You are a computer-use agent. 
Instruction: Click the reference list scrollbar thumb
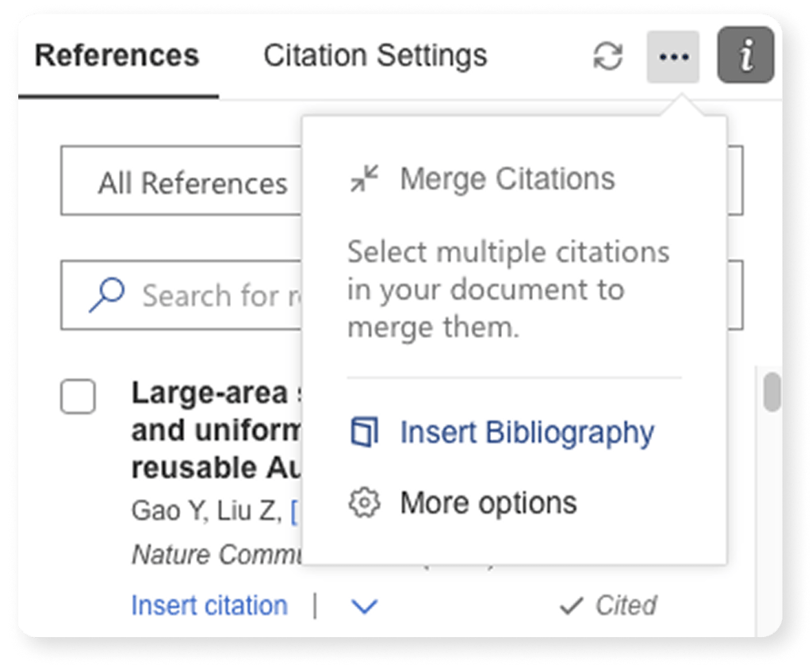pyautogui.click(x=771, y=393)
